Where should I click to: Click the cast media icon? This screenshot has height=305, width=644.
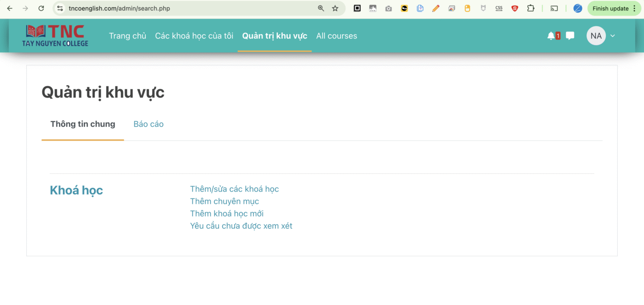(x=554, y=8)
